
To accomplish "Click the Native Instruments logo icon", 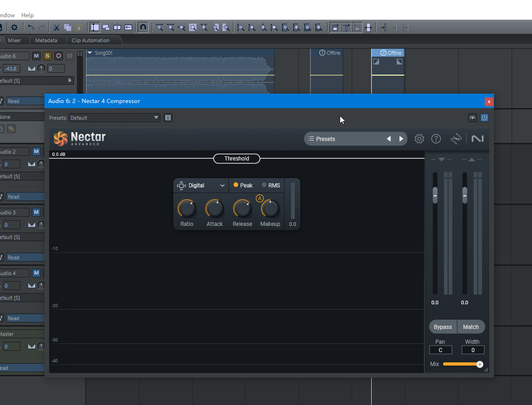I will tap(477, 139).
